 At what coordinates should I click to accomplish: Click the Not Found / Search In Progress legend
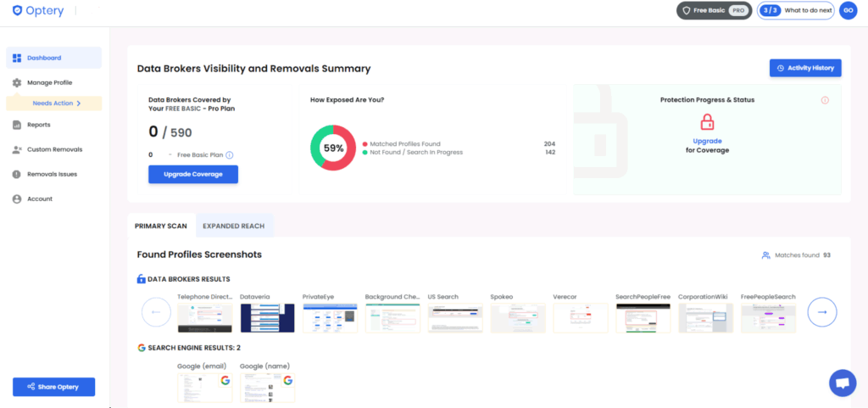416,152
